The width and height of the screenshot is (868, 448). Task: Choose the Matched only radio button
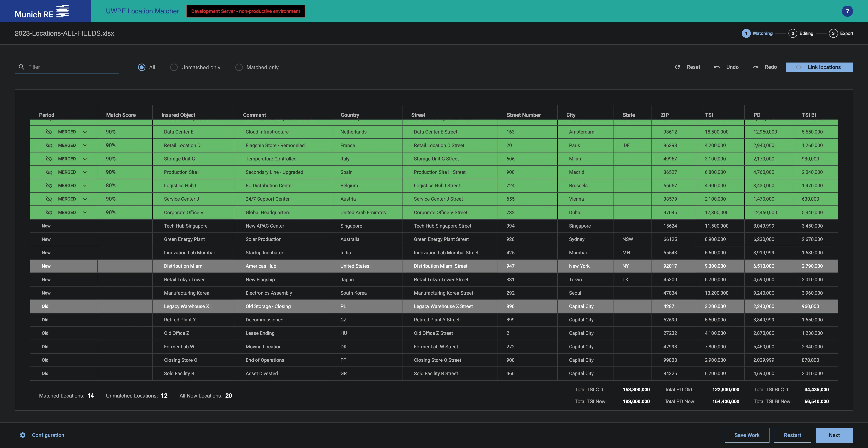[239, 67]
